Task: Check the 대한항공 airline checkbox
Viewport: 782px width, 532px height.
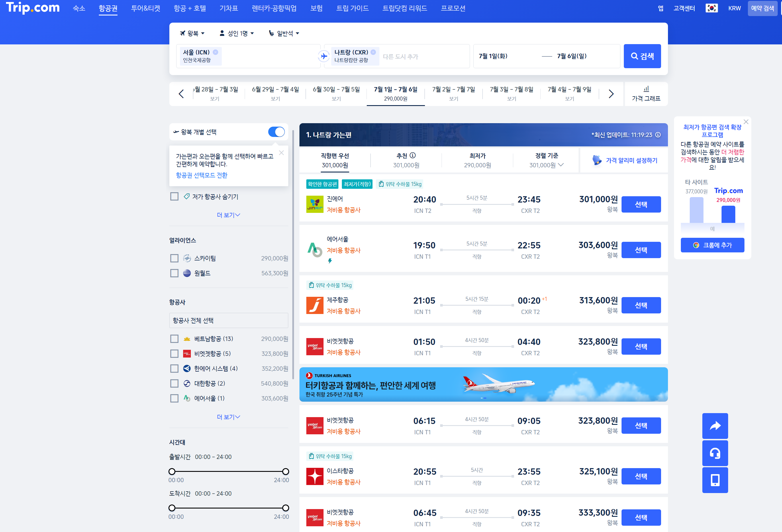Action: (174, 384)
